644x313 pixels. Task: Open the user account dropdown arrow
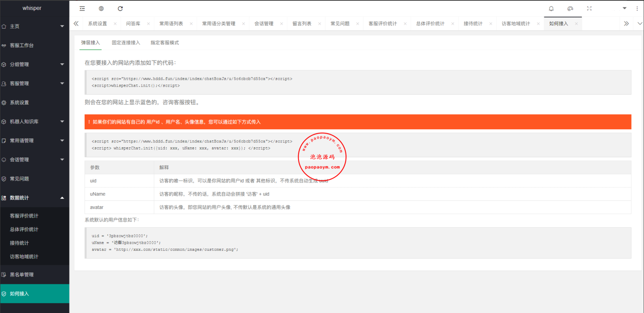click(x=624, y=8)
